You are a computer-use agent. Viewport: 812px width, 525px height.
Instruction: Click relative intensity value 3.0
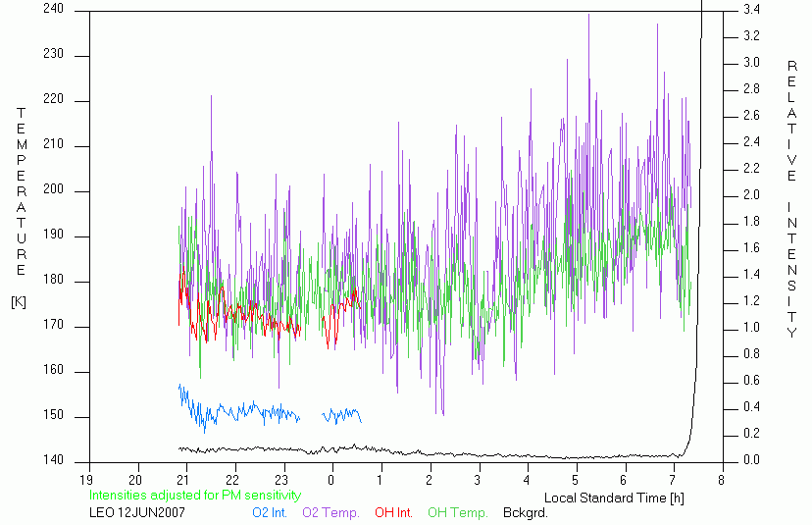[751, 62]
